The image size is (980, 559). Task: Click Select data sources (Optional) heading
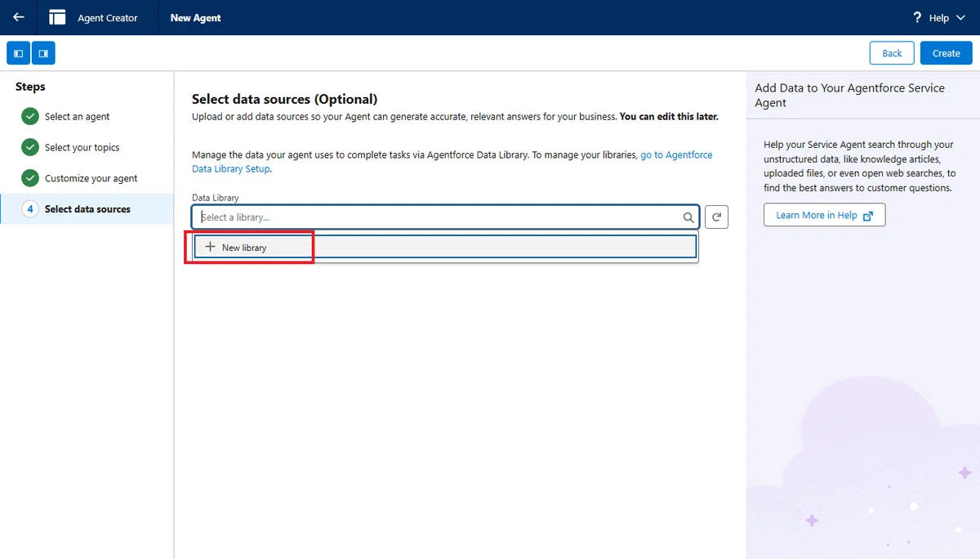pyautogui.click(x=284, y=99)
